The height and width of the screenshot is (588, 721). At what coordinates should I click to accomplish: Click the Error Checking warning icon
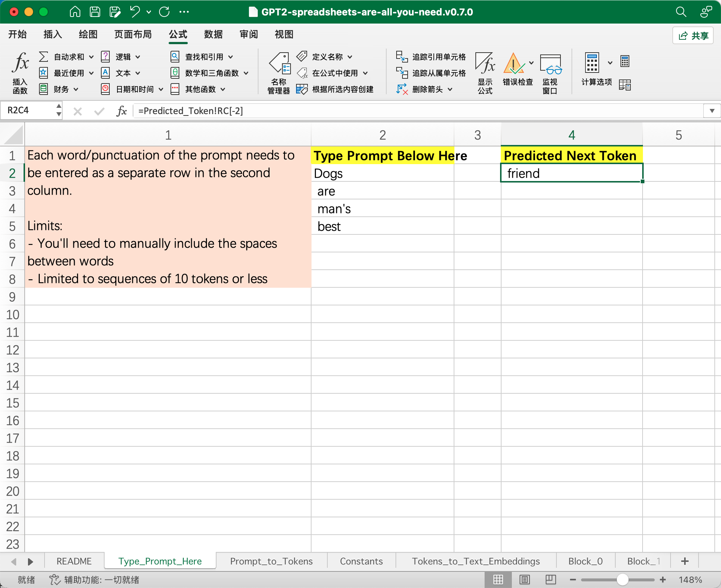[x=514, y=64]
